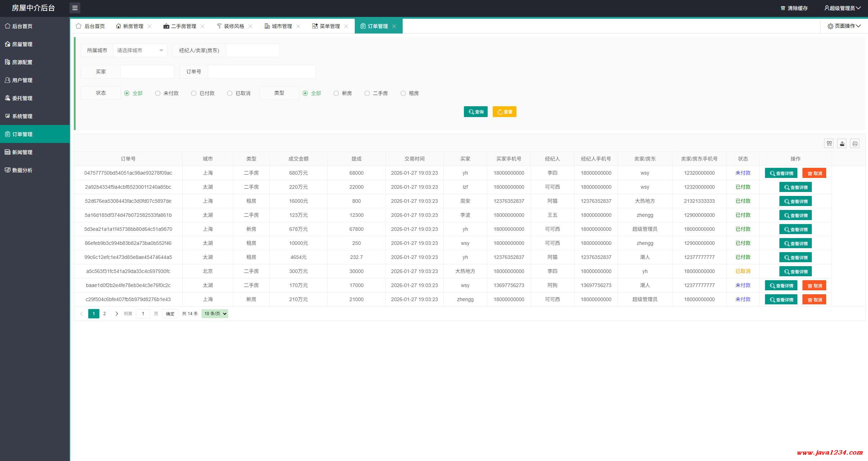The image size is (868, 461).
Task: Open 委托管理 in the sidebar menu
Action: click(x=22, y=98)
